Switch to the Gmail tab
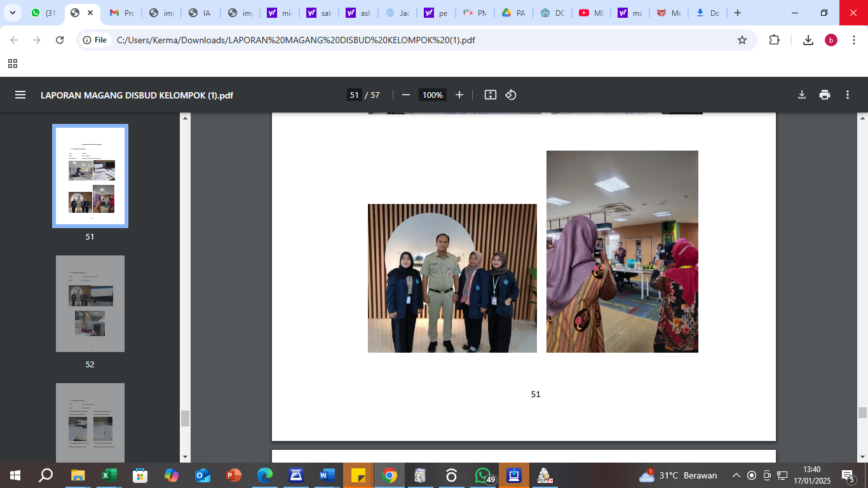Viewport: 868px width, 488px height. click(121, 13)
